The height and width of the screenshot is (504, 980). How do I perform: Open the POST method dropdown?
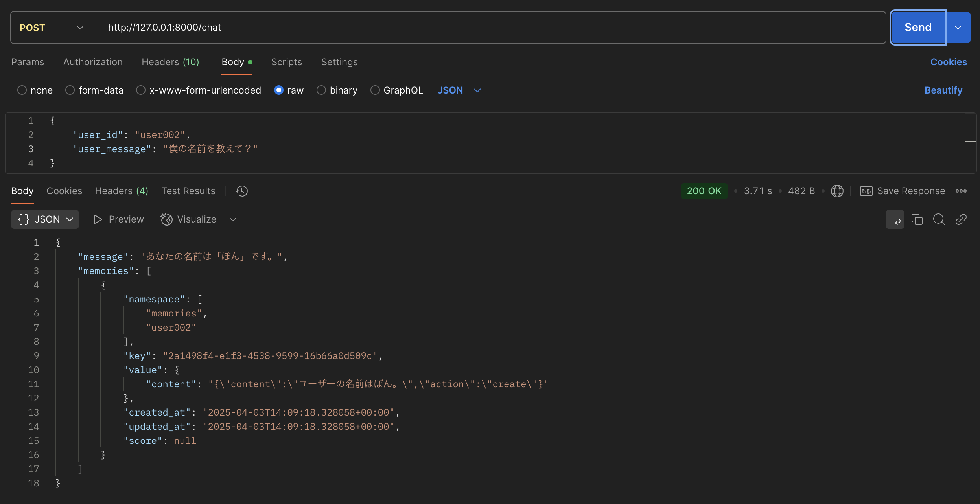pos(52,28)
